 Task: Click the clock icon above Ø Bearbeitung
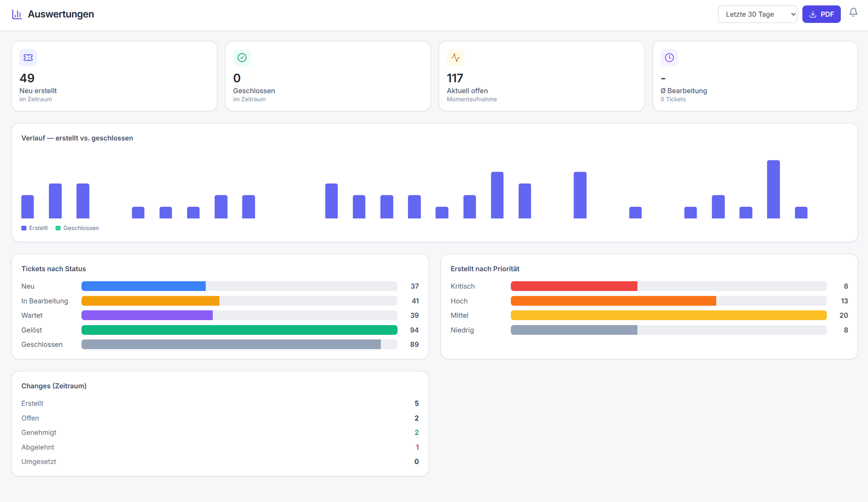point(669,58)
